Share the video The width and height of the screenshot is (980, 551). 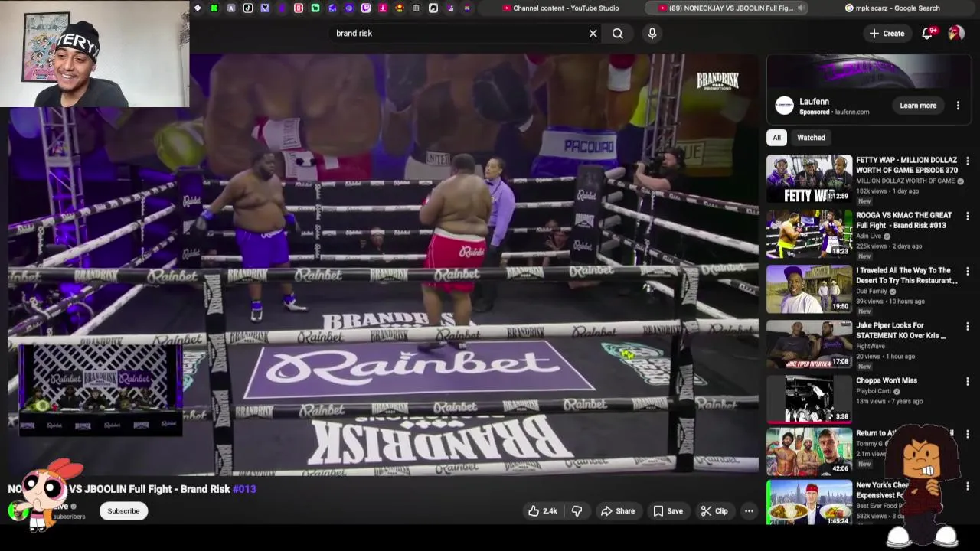(x=617, y=511)
